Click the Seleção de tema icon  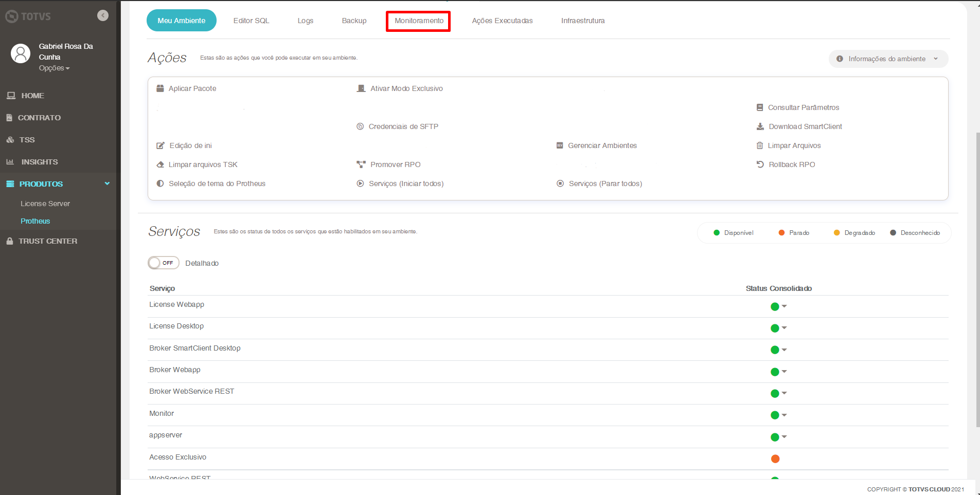160,184
